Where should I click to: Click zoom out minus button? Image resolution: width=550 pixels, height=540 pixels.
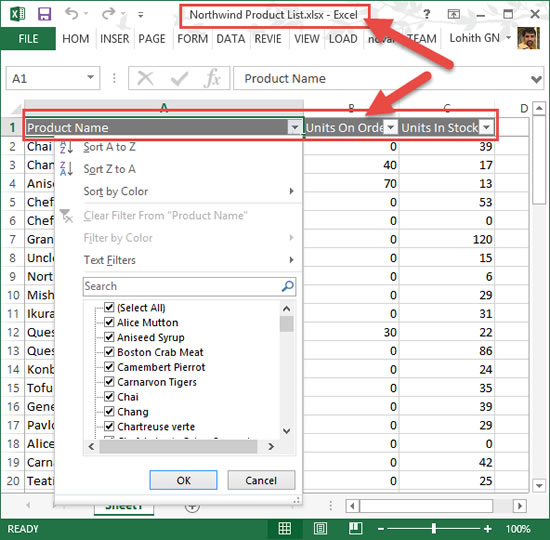point(381,529)
